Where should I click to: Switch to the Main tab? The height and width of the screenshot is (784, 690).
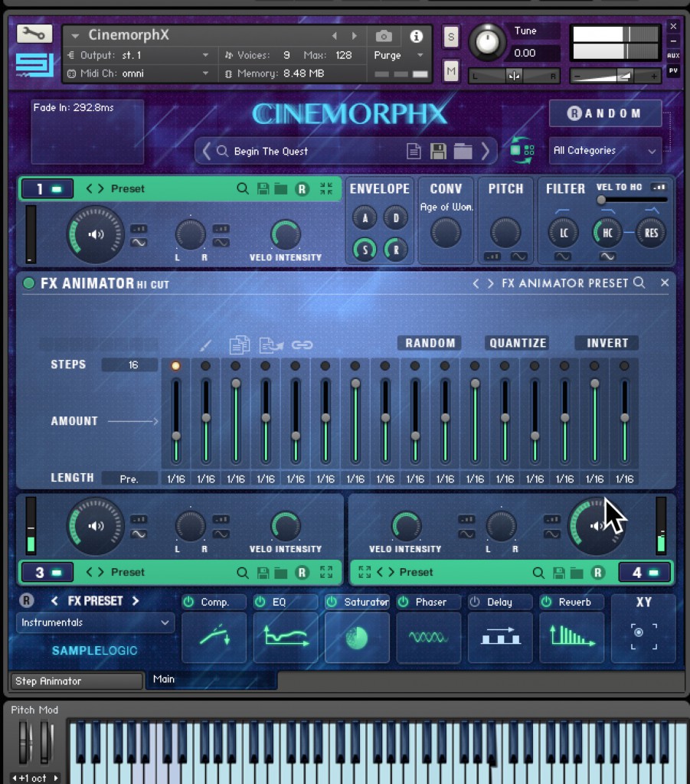[x=211, y=680]
